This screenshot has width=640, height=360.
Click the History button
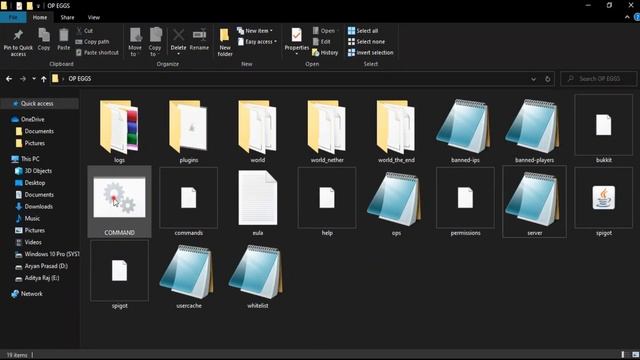(325, 53)
